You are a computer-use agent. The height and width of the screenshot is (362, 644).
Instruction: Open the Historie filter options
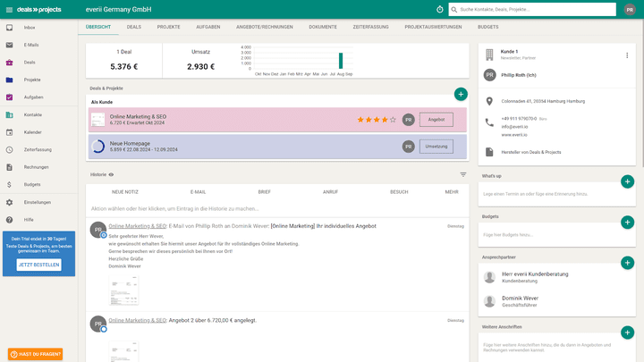point(463,174)
